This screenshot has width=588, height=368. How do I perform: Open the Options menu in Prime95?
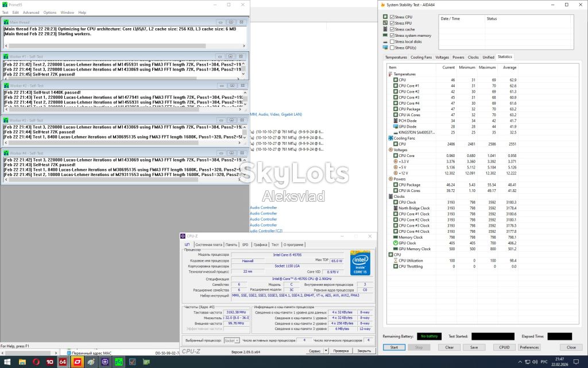(50, 13)
